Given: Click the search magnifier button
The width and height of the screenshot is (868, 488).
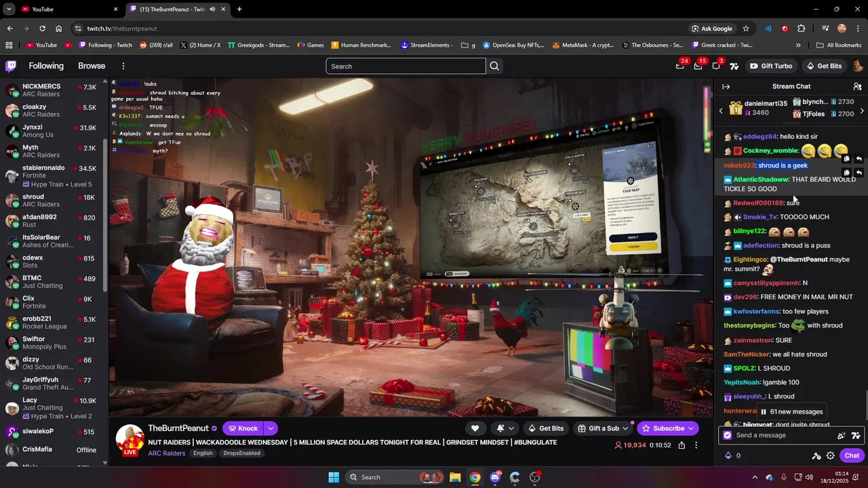Looking at the screenshot, I should pyautogui.click(x=494, y=66).
